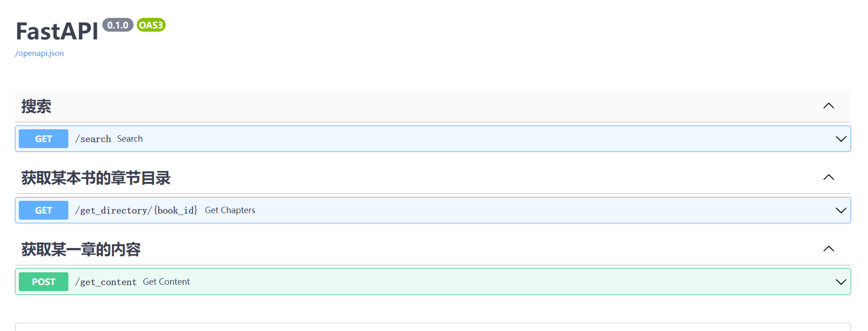Click the GET badge for get_directory

coord(44,210)
